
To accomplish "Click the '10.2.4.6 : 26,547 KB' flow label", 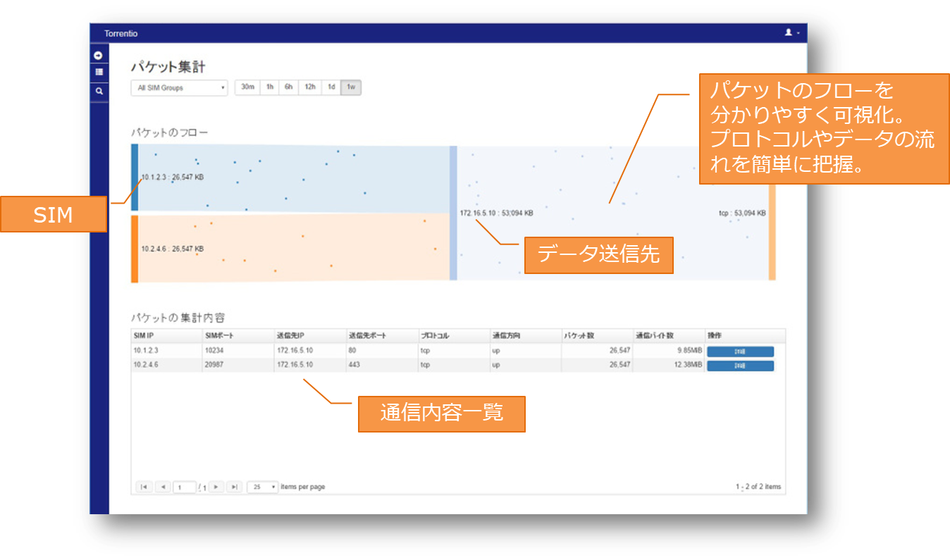I will point(173,249).
